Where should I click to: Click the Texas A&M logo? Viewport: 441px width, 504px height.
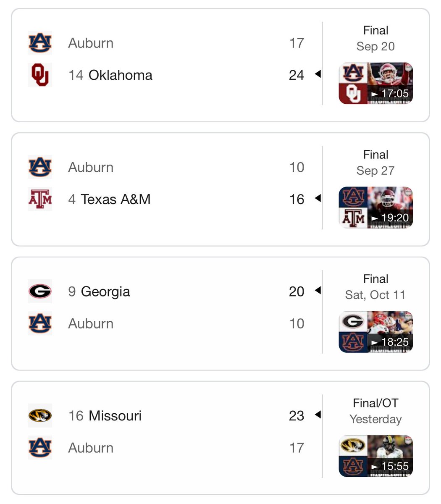coord(40,199)
